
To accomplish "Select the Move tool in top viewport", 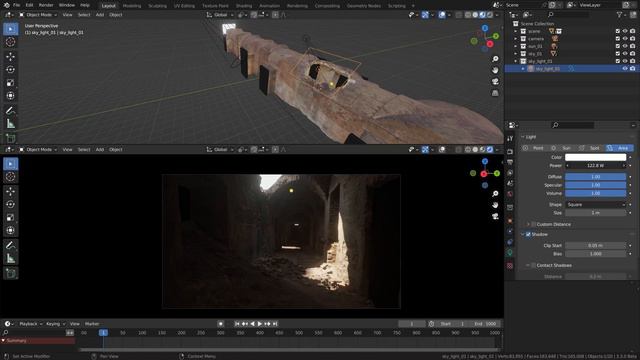I will [11, 56].
